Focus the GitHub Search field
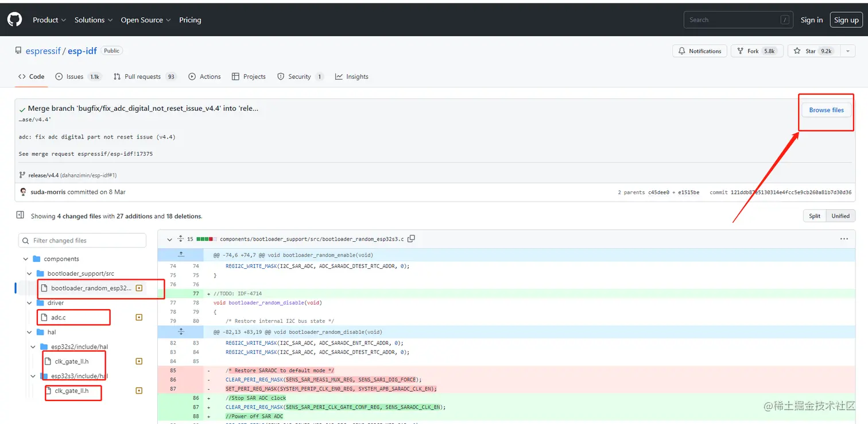The height and width of the screenshot is (424, 868). click(x=739, y=20)
